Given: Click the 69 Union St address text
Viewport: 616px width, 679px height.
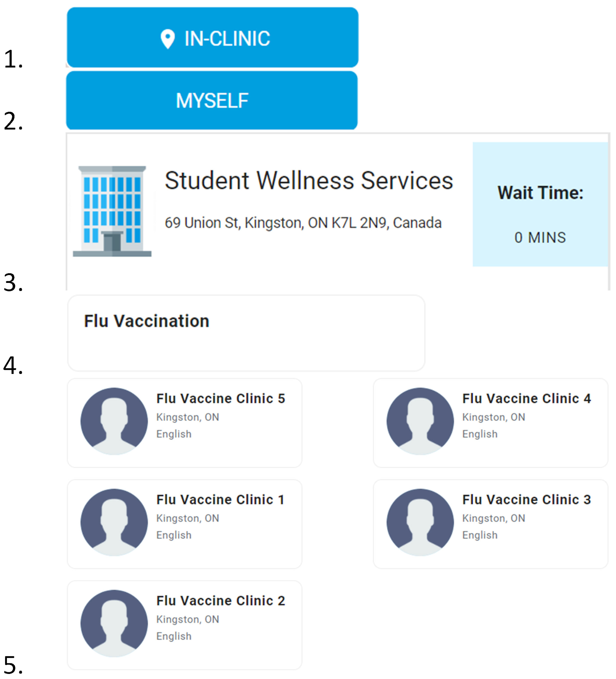Looking at the screenshot, I should pos(303,223).
